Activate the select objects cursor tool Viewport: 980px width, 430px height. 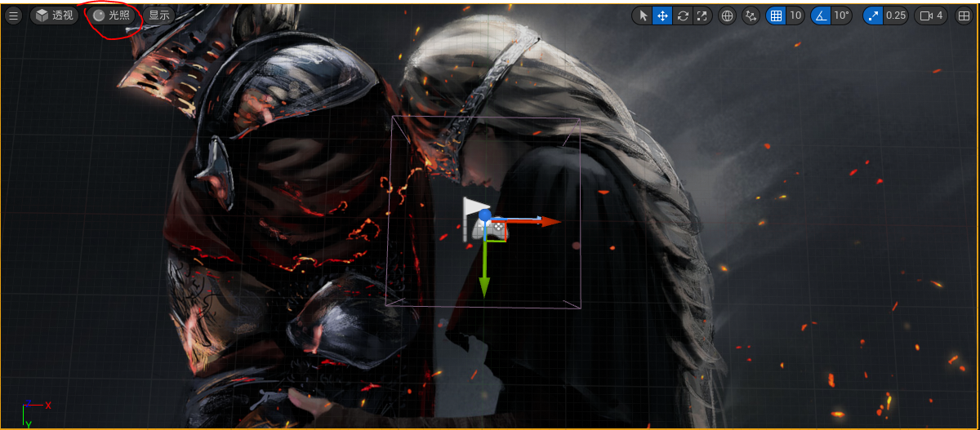pyautogui.click(x=643, y=16)
